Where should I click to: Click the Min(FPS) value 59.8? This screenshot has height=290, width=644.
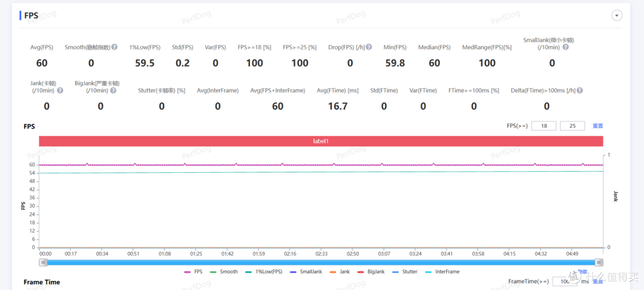[395, 63]
